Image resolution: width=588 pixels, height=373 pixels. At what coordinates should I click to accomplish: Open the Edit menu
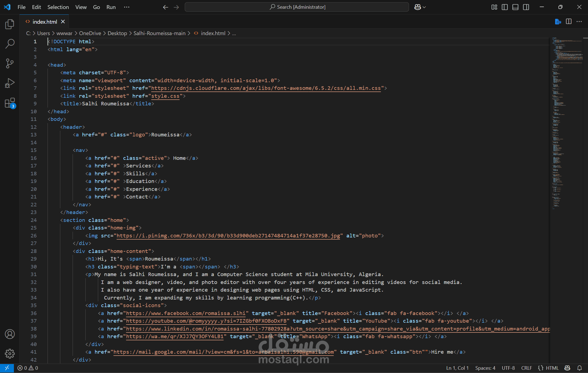[37, 7]
